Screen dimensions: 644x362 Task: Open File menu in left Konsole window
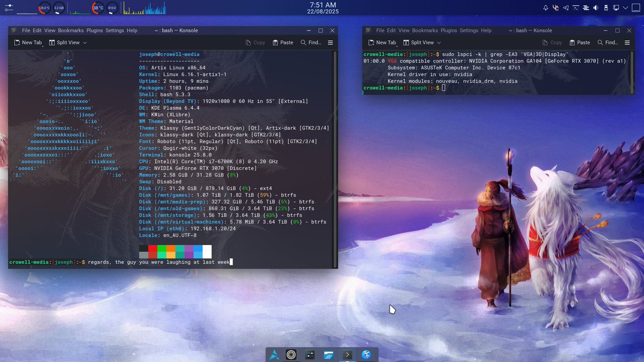coord(26,31)
